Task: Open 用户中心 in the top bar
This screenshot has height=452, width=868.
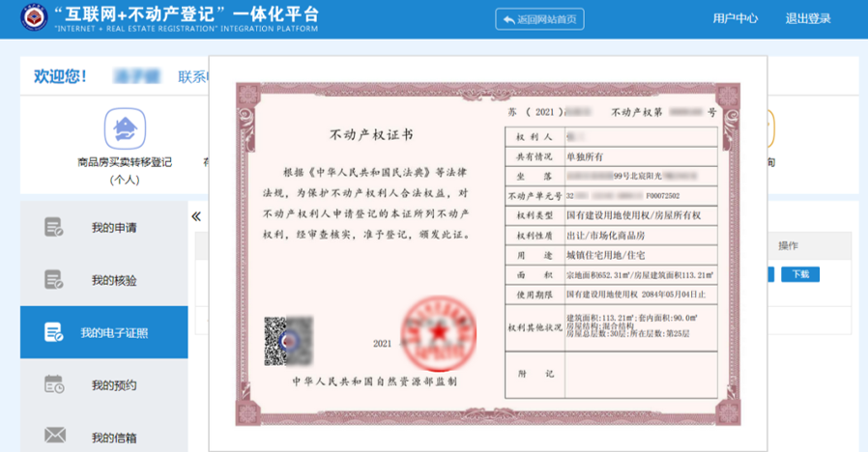Action: (736, 18)
